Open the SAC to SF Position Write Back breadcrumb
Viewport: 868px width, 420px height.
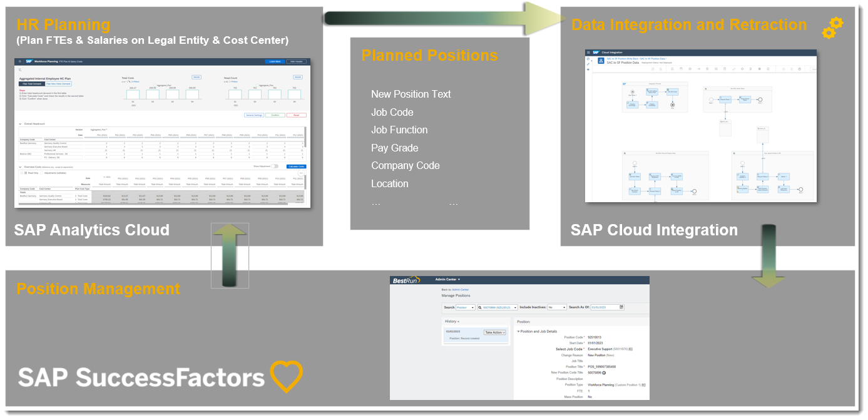623,59
